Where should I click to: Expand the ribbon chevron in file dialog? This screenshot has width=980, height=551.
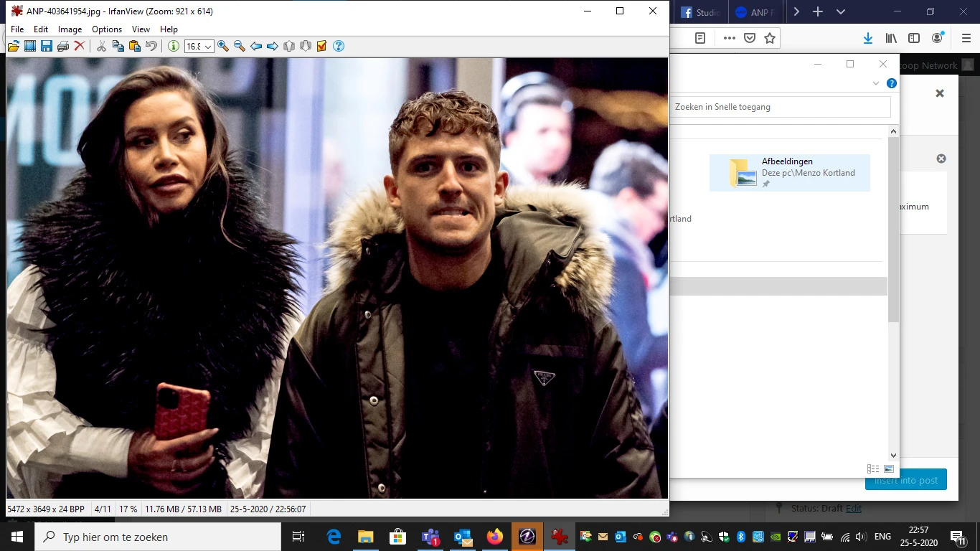tap(875, 83)
